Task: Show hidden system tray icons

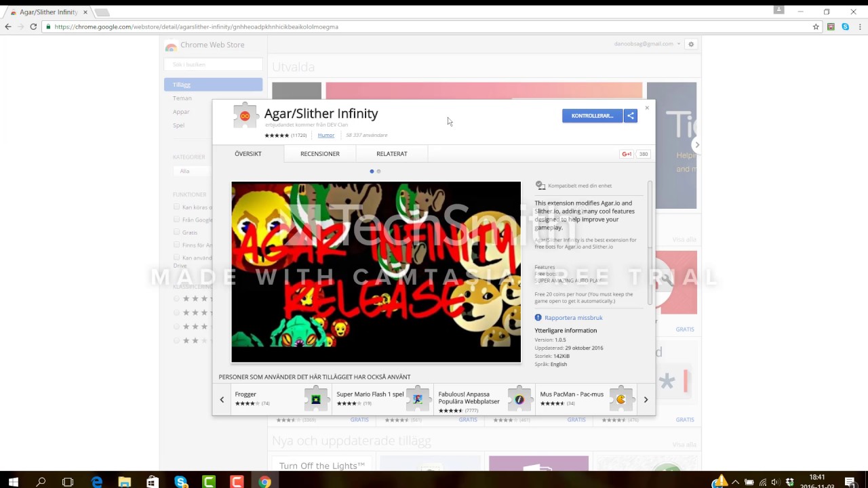Action: pyautogui.click(x=736, y=482)
